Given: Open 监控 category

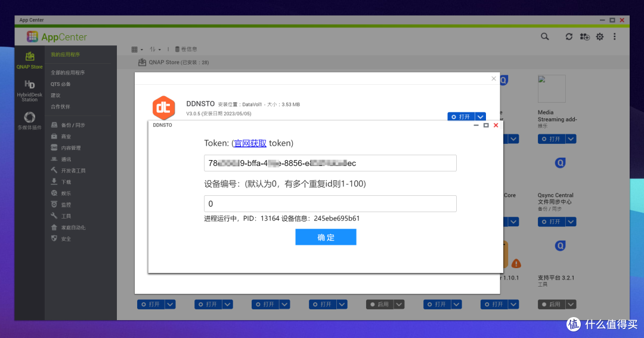Looking at the screenshot, I should (x=61, y=204).
